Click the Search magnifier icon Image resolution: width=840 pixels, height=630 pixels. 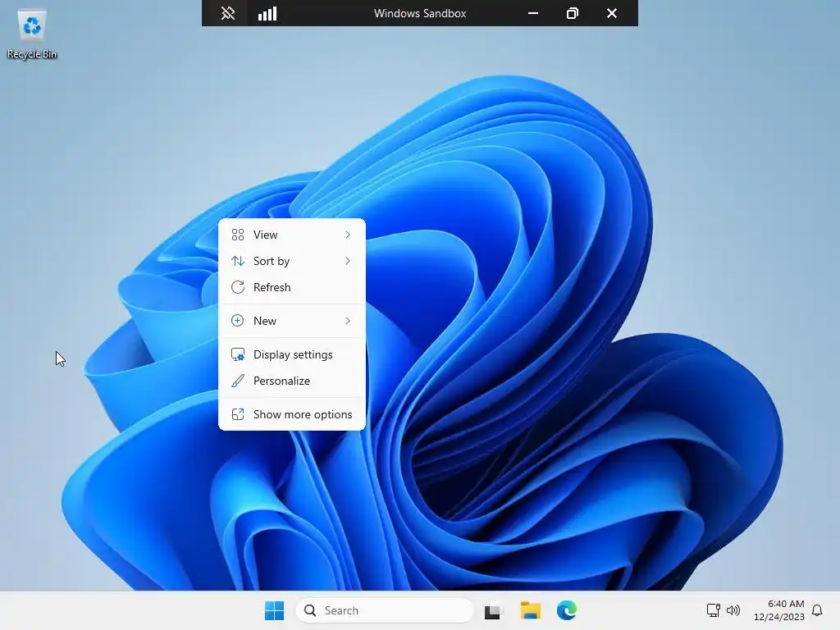[310, 610]
